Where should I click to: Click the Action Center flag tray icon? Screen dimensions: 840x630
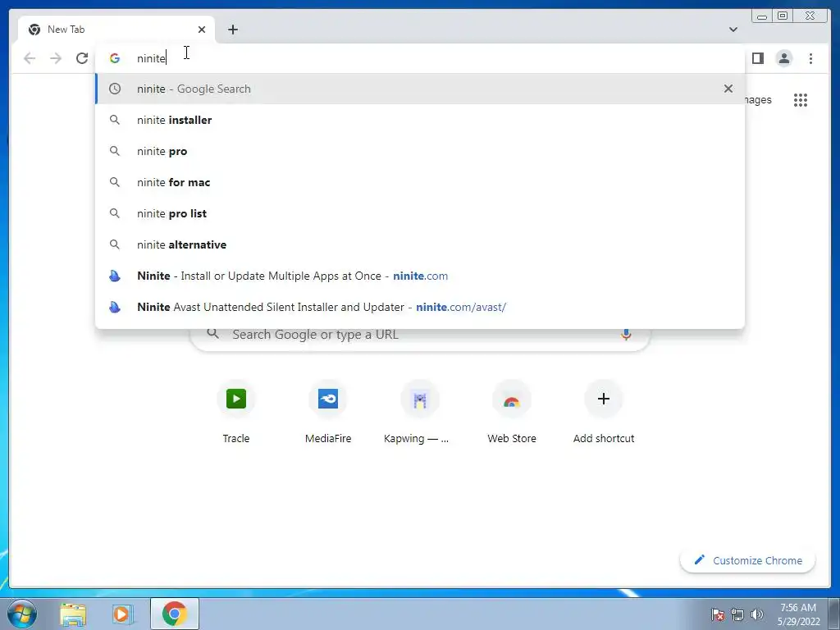[718, 614]
